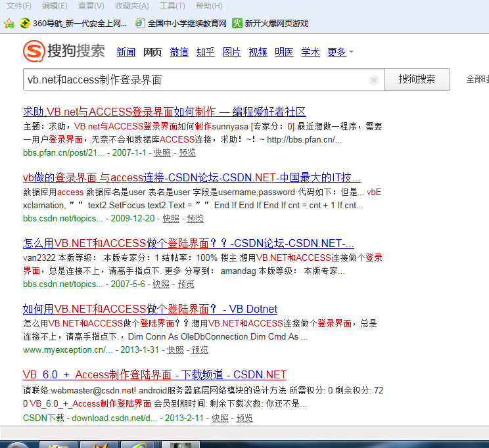This screenshot has height=448, width=489.
Task: Switch to the 图片 search tab
Action: 232,52
